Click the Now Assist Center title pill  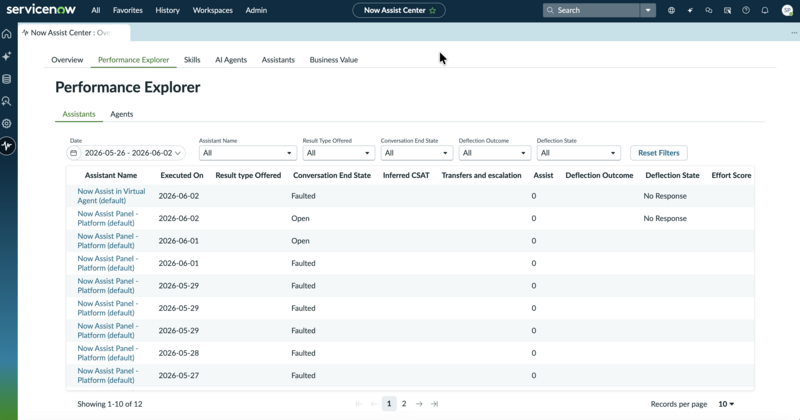(x=399, y=10)
